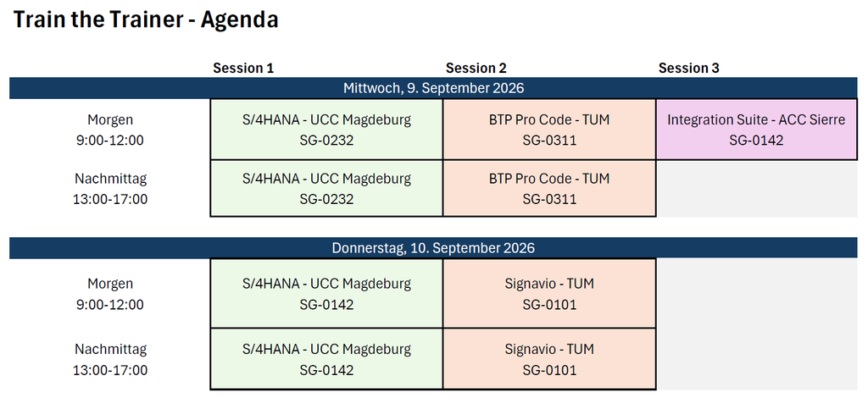868x409 pixels.
Task: Click the Donnerstag, 10. September 2026 banner
Action: (433, 248)
